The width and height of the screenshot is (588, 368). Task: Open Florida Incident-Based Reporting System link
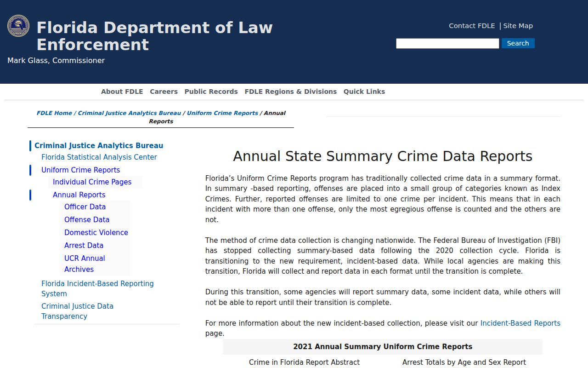[97, 289]
